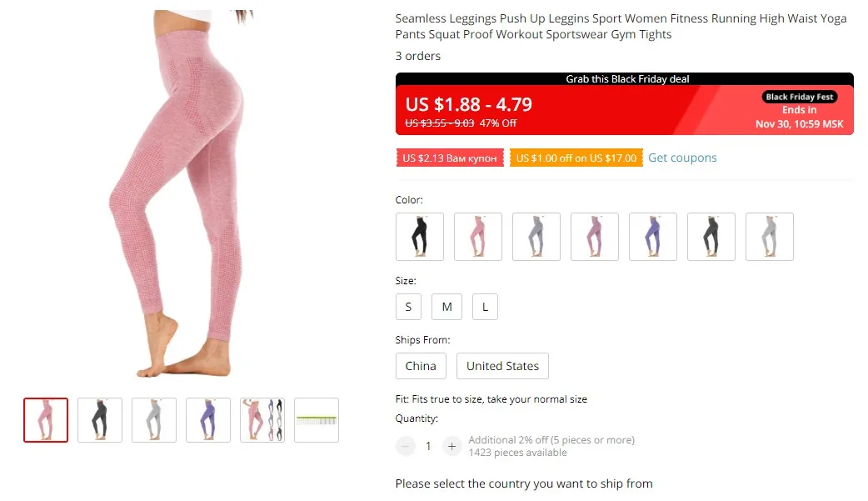Select size S
The height and width of the screenshot is (501, 868).
(408, 307)
